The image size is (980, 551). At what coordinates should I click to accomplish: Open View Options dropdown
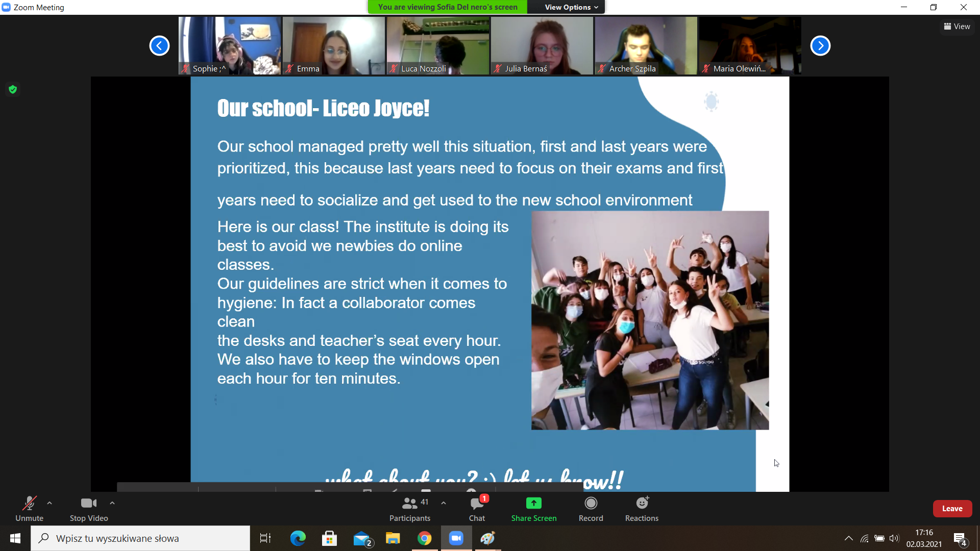[571, 7]
